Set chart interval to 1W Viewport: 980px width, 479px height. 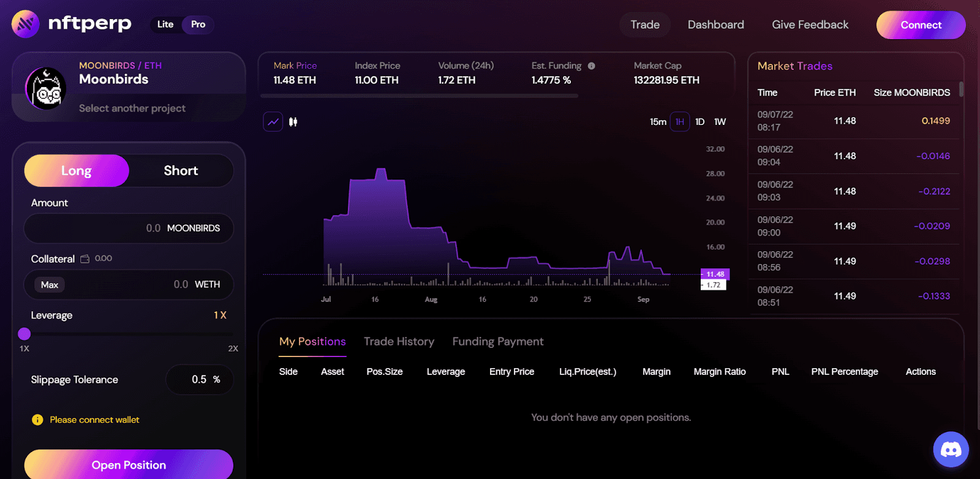[x=720, y=122]
